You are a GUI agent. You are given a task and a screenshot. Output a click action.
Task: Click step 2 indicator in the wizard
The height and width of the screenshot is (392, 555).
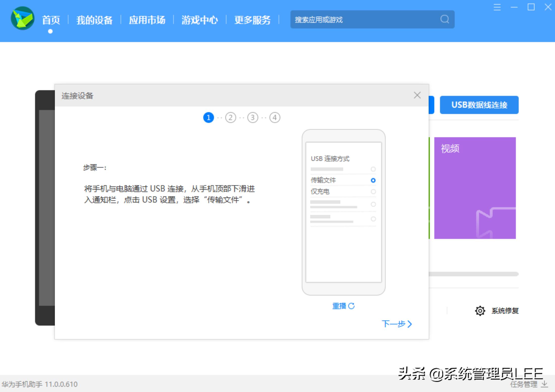[231, 117]
